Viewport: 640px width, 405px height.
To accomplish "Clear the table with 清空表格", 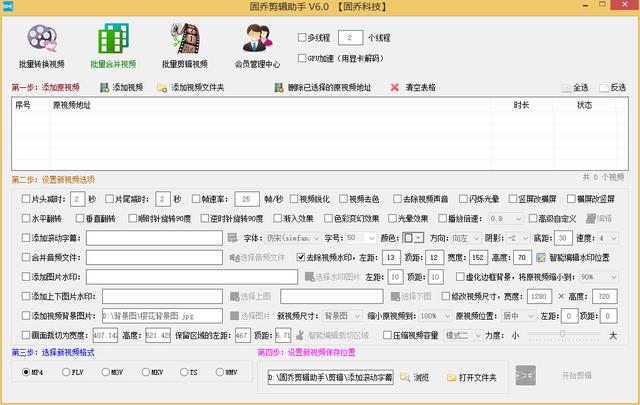I will point(396,88).
